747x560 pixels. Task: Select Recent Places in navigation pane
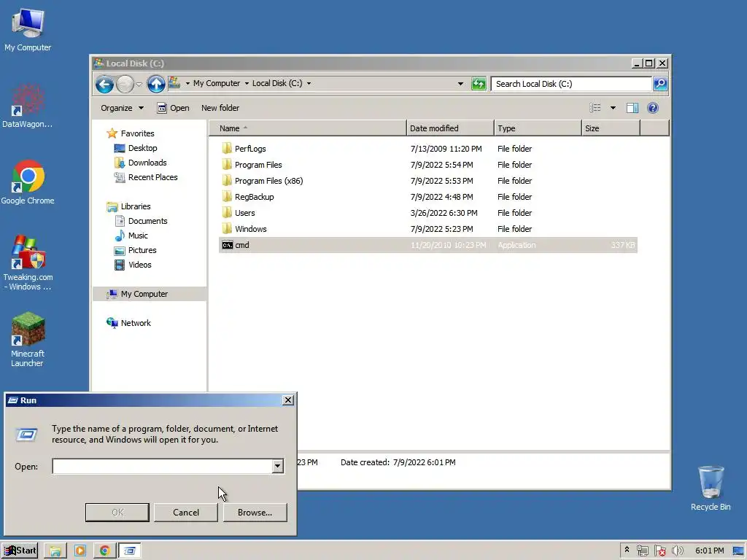146,177
